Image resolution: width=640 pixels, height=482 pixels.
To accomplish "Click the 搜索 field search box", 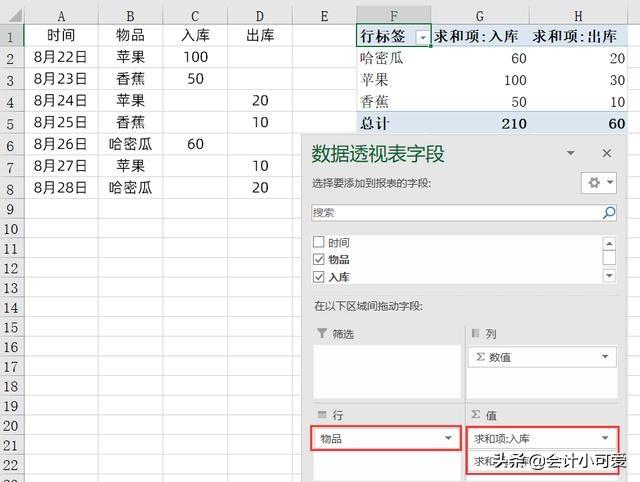I will pyautogui.click(x=464, y=213).
